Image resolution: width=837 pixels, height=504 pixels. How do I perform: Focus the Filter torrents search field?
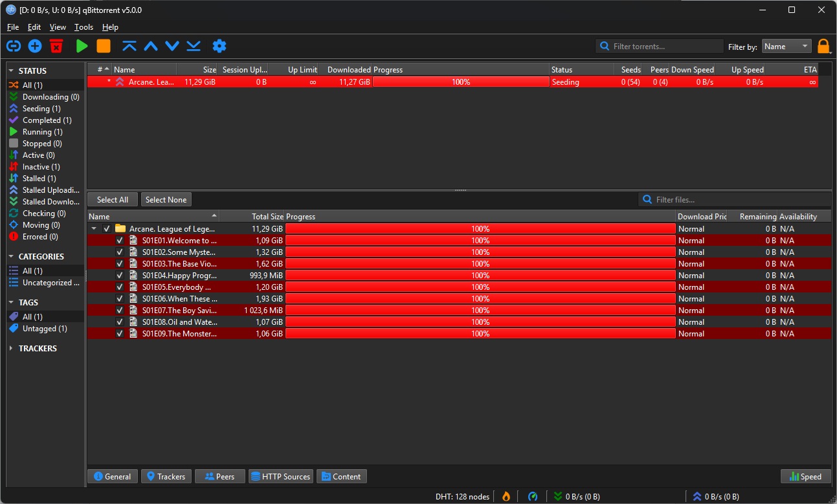click(x=660, y=46)
